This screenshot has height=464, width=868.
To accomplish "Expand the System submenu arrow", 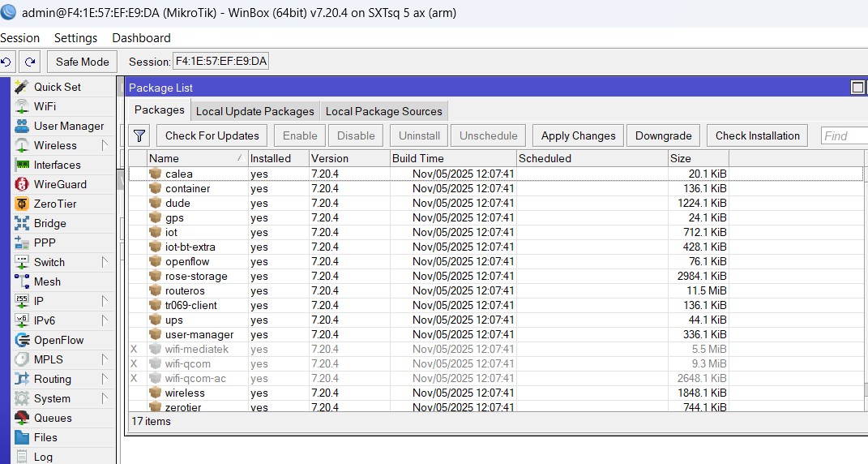I will [x=105, y=398].
